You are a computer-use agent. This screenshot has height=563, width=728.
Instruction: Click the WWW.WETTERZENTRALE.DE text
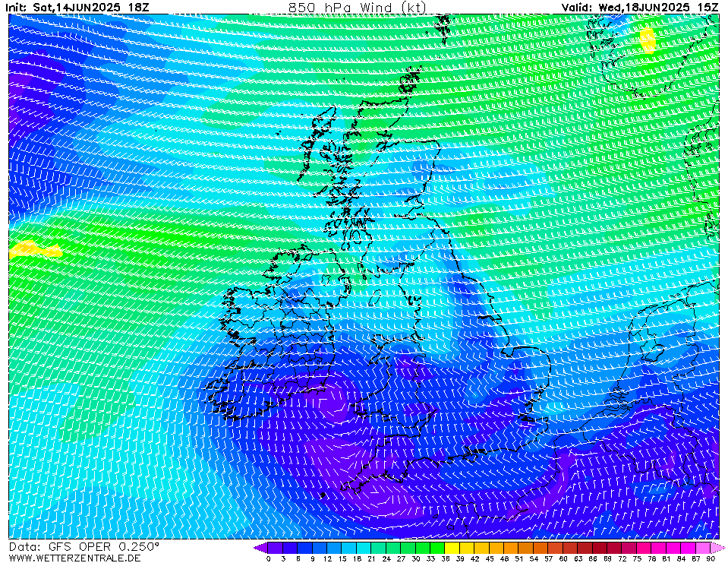point(74,558)
